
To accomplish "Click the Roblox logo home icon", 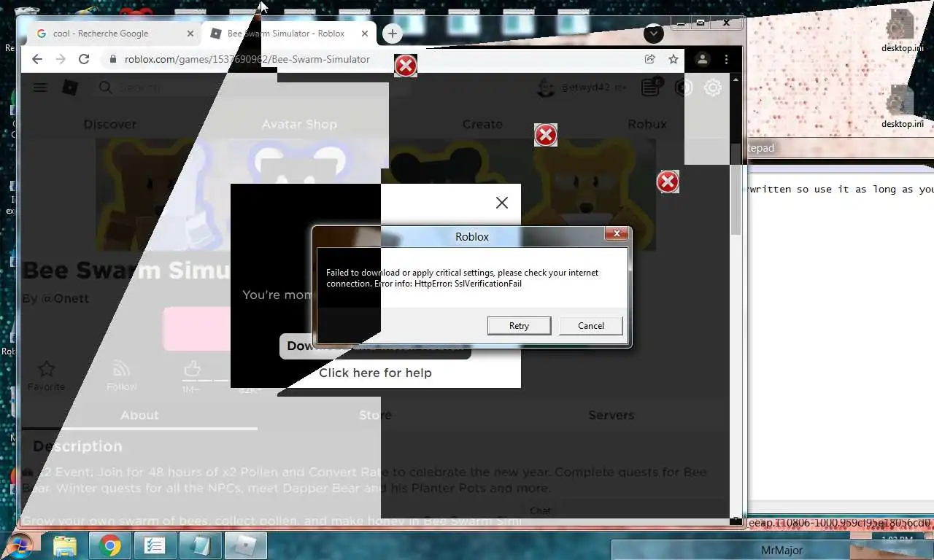I will (70, 87).
